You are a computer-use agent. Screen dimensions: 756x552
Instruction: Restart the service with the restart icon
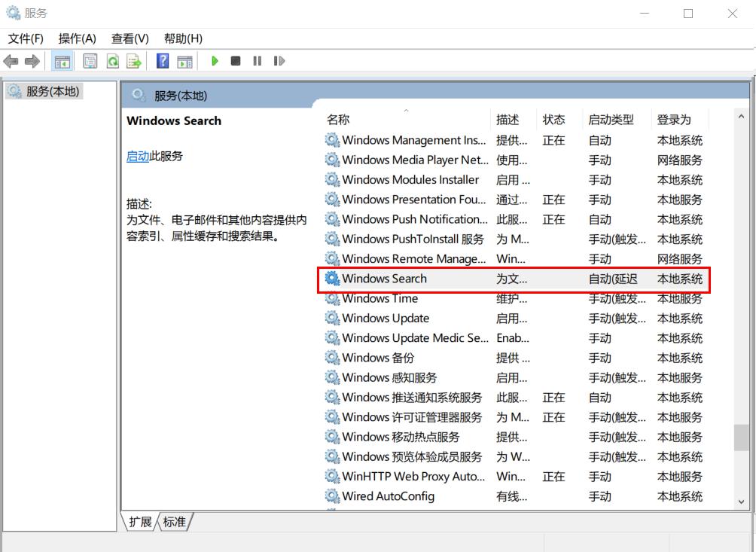(279, 61)
